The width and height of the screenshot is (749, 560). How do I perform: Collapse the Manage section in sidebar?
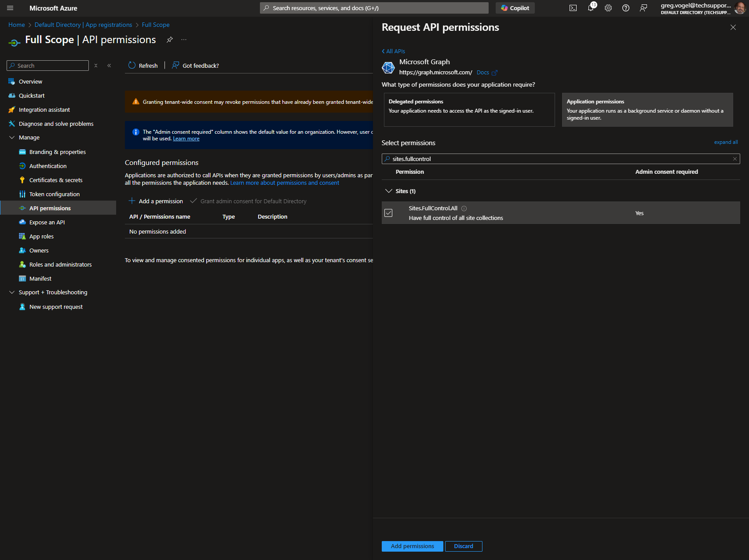(12, 138)
